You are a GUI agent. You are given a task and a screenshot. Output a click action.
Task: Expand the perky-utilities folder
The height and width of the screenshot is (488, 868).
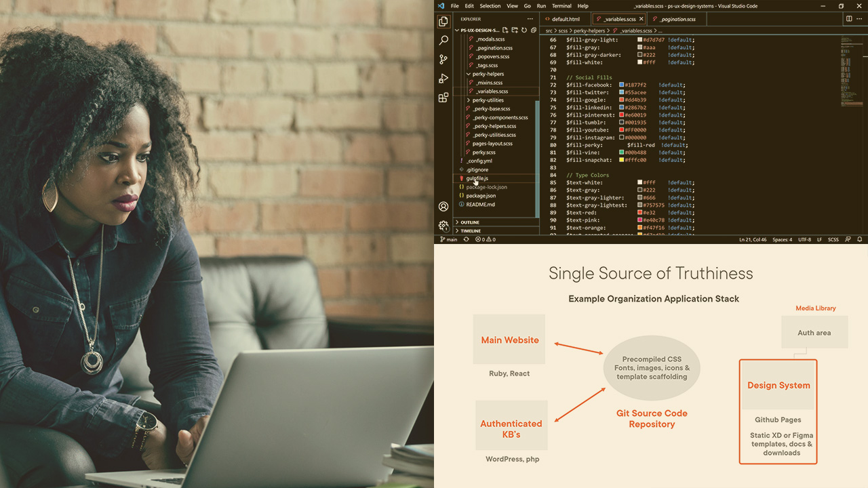(x=488, y=100)
